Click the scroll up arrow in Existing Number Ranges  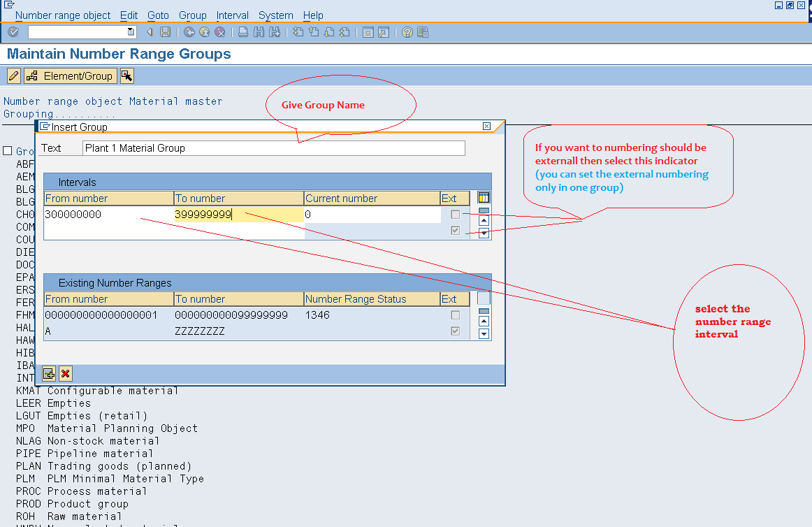pos(484,322)
